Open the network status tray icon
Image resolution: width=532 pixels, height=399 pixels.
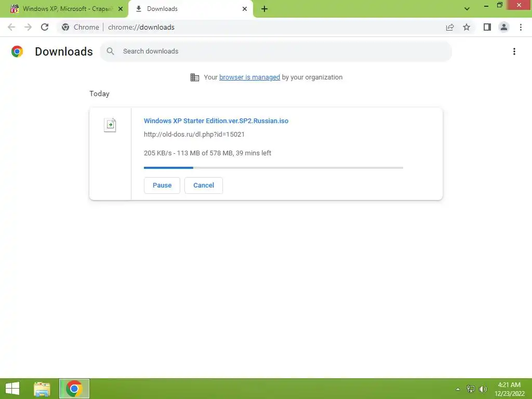pyautogui.click(x=471, y=389)
